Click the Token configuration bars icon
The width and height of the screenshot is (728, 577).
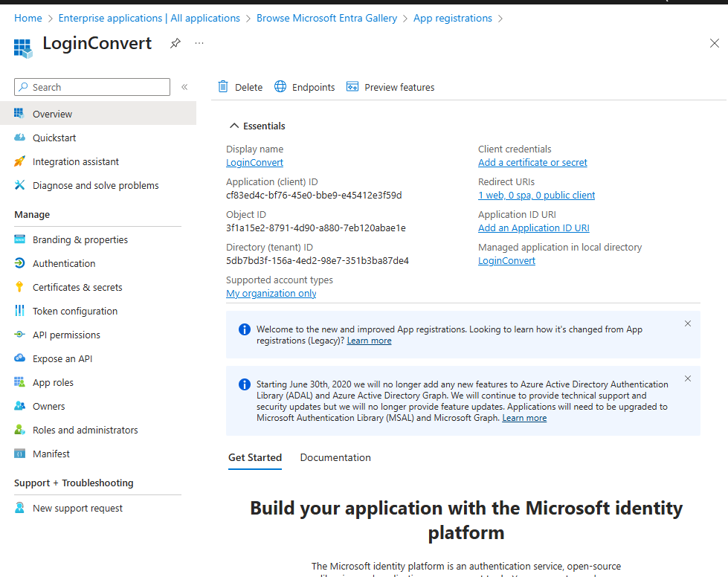19,310
